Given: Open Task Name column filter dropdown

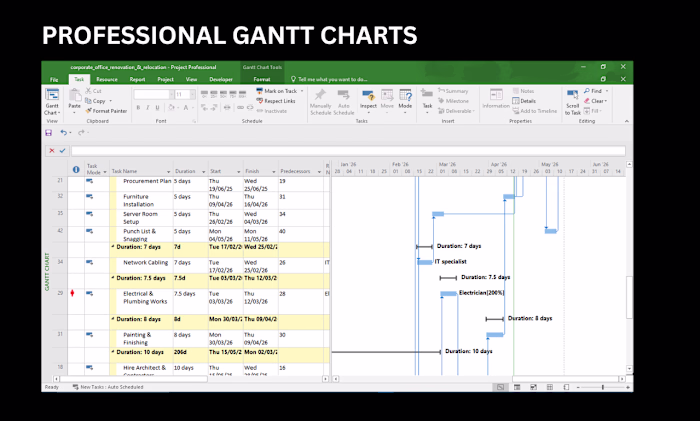Looking at the screenshot, I should (168, 172).
